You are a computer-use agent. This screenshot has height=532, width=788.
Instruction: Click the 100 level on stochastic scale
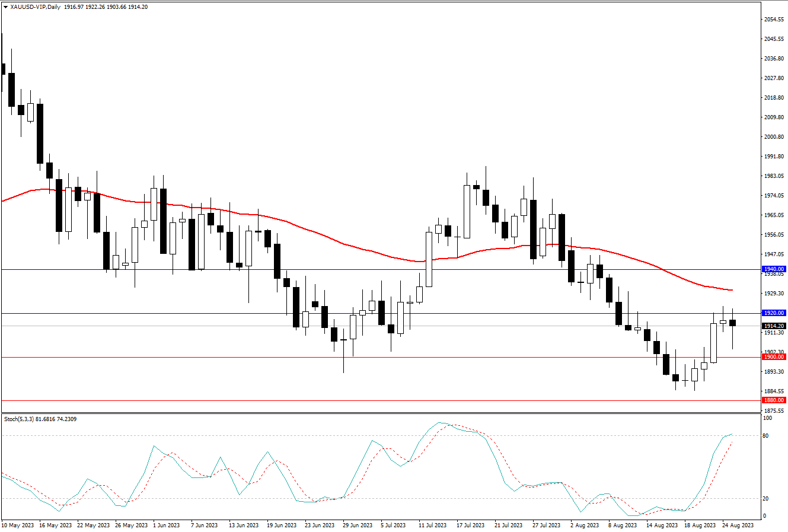click(x=767, y=418)
